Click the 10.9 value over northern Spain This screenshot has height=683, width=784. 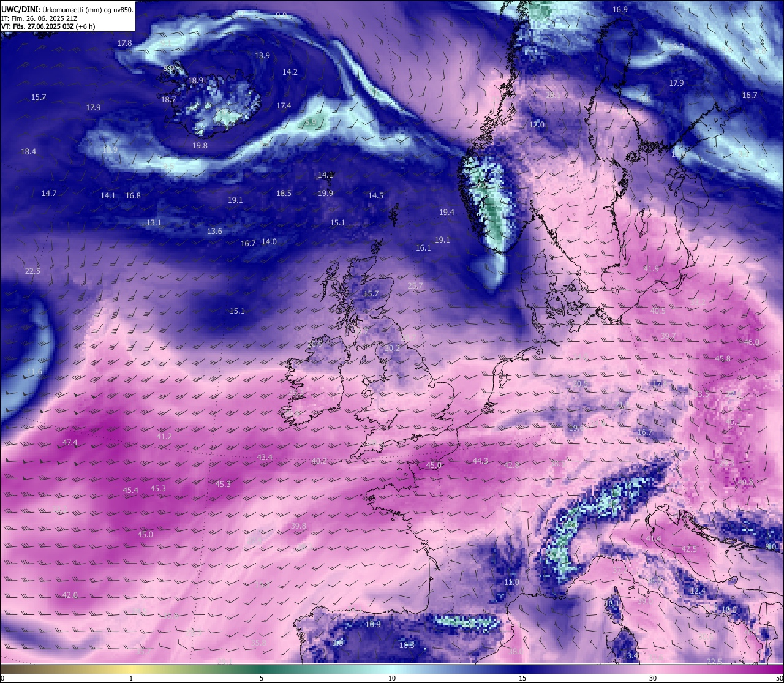click(x=373, y=625)
